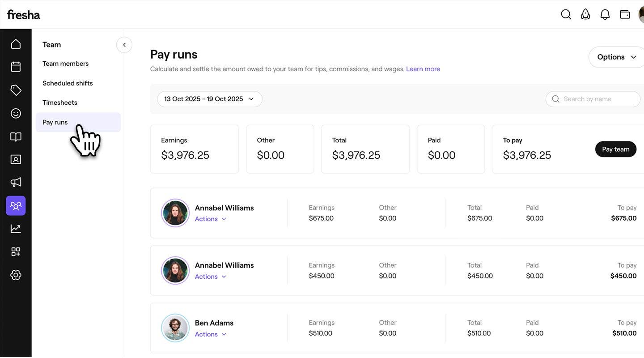Click the rocket icon in top bar

585,14
